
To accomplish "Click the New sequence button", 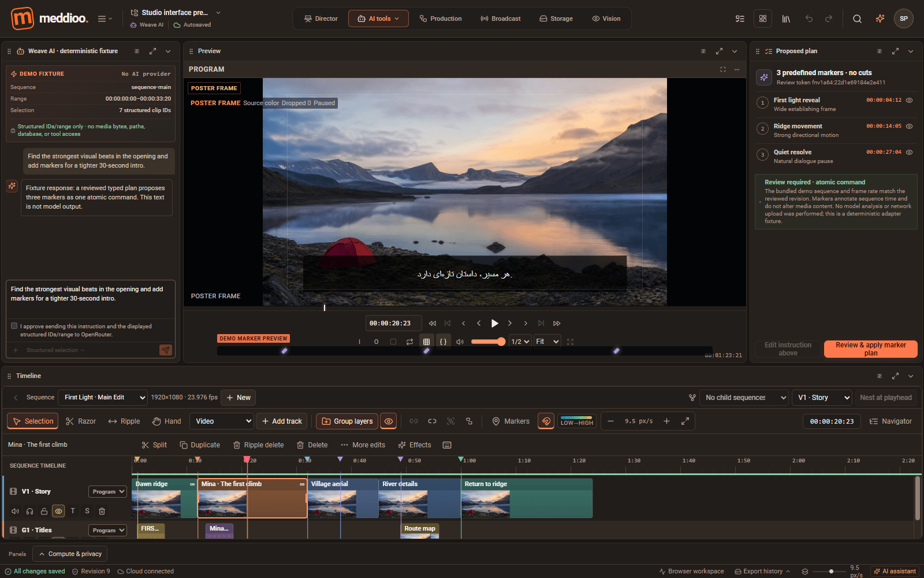I will tap(238, 398).
